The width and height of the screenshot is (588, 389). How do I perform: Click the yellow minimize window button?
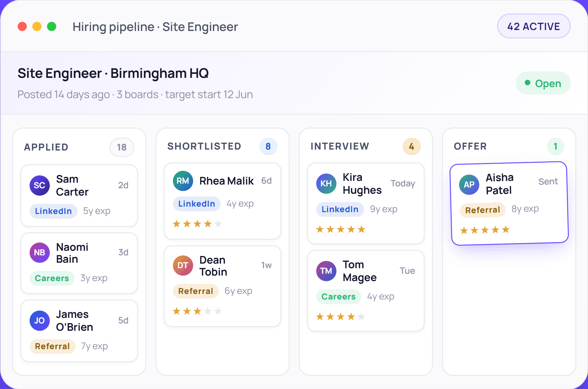37,27
